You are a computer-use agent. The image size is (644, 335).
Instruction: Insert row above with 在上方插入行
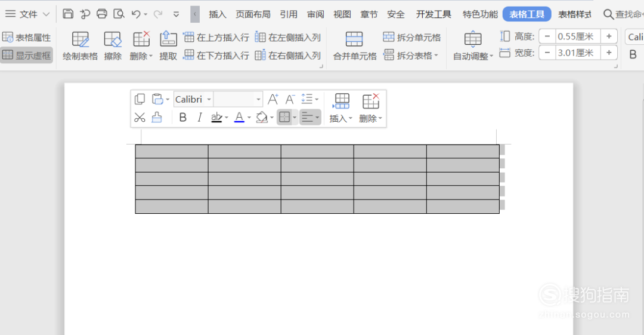pyautogui.click(x=216, y=38)
